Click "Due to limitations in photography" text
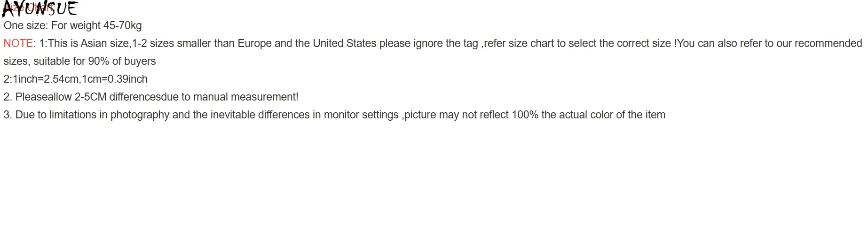868x241 pixels. click(x=92, y=115)
